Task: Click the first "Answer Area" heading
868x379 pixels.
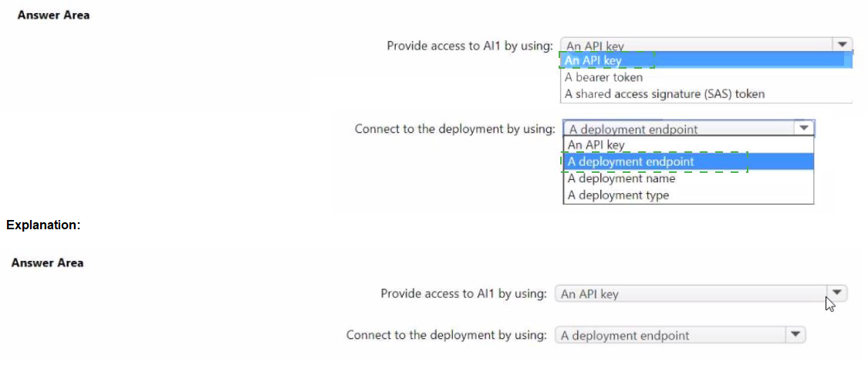Action: tap(53, 15)
